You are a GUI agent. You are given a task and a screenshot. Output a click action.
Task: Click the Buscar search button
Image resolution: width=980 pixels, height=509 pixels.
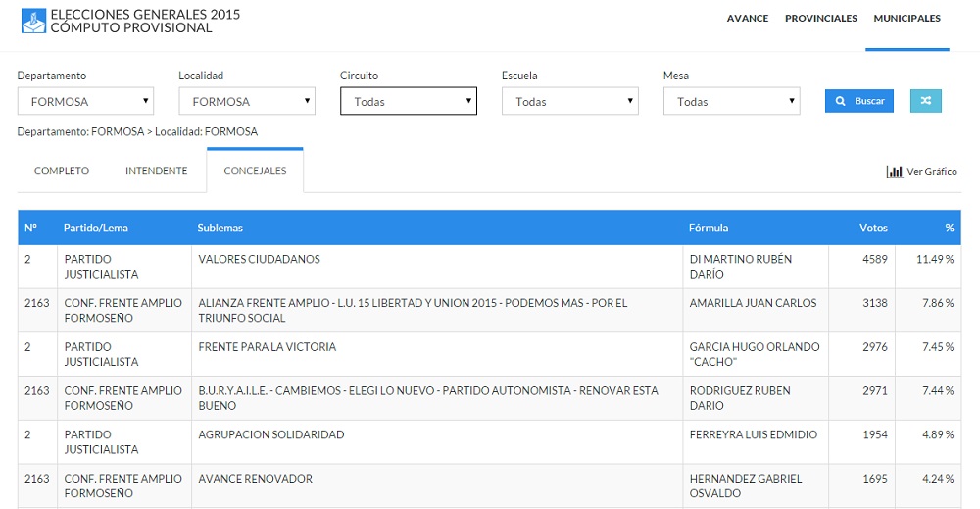(x=859, y=101)
